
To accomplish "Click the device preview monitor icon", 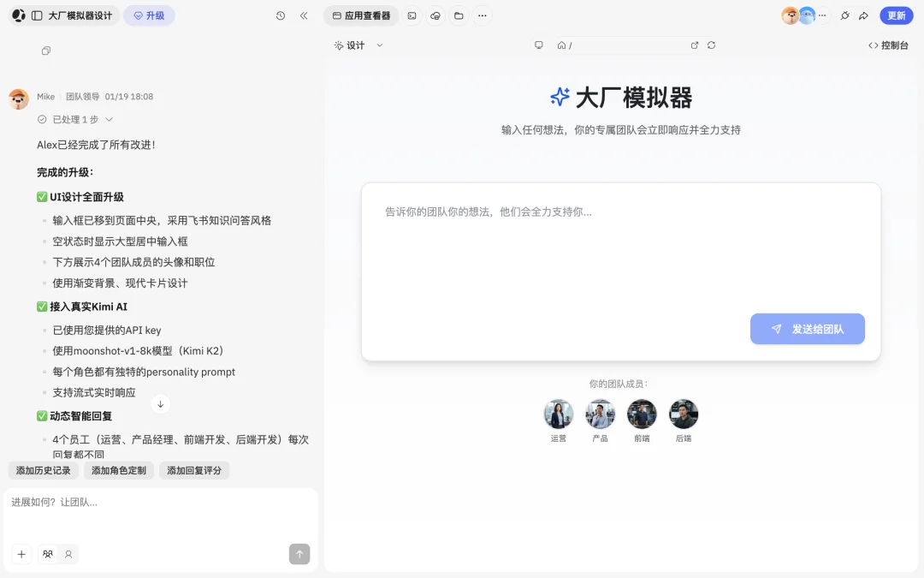I will point(539,45).
